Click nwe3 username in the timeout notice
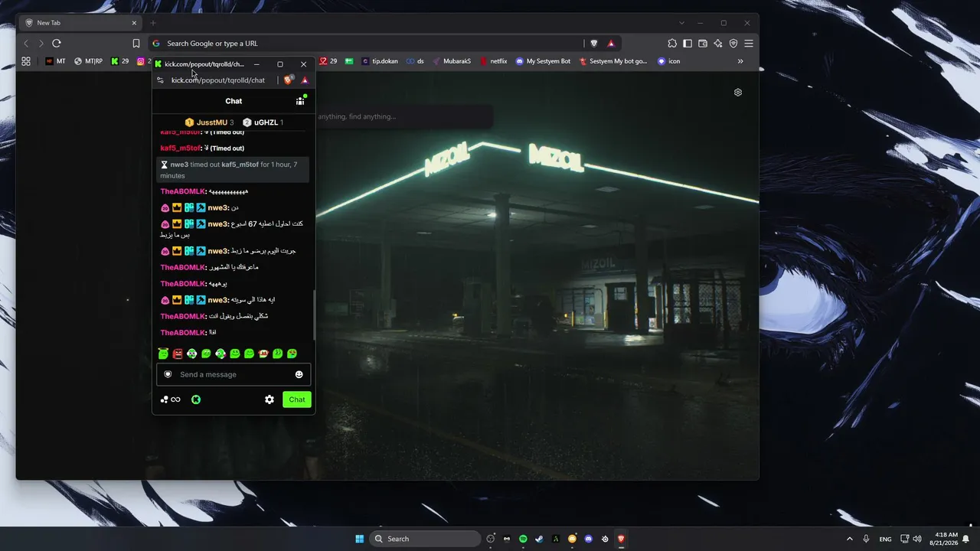Screen dimensions: 980x551 coord(179,165)
